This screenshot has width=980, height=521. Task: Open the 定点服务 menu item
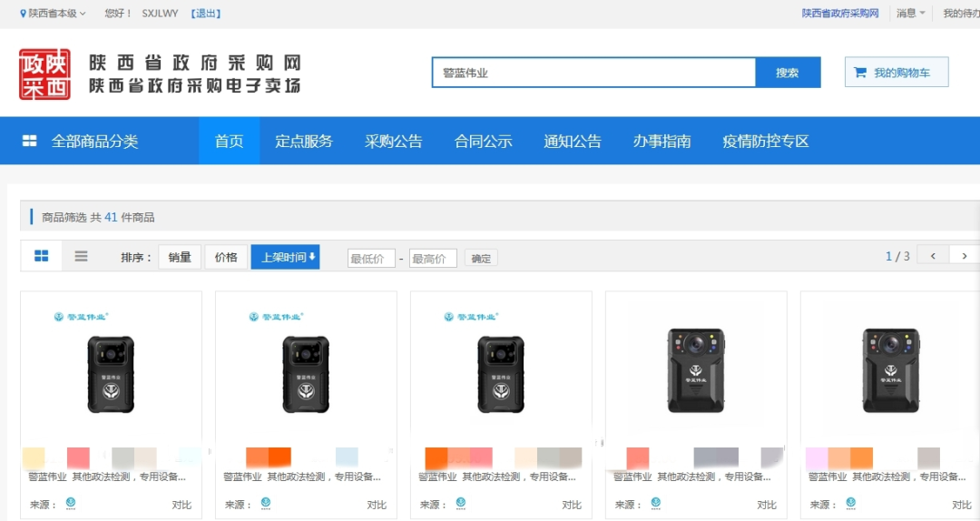click(x=304, y=142)
